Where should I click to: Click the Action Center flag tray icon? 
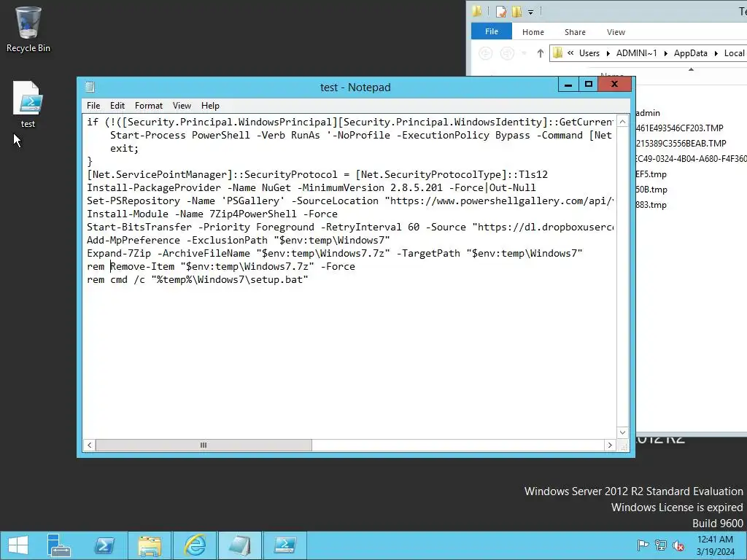(643, 545)
